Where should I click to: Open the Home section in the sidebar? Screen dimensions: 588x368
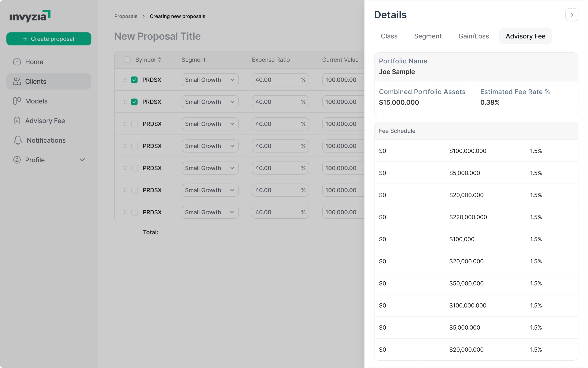34,62
